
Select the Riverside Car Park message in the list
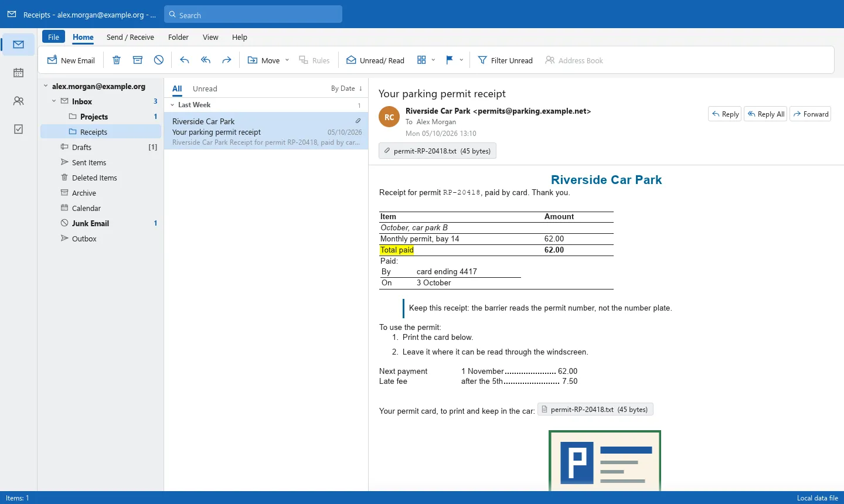point(266,131)
